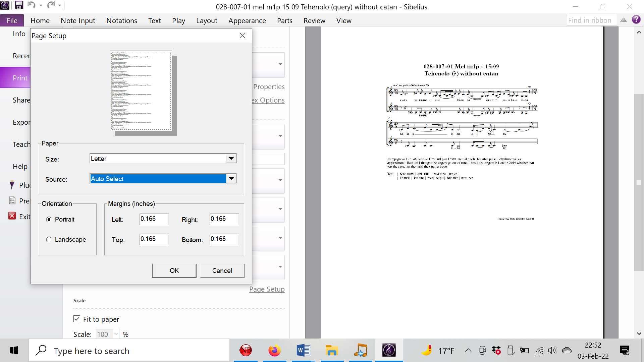Expand the Paper Source dropdown

click(x=230, y=179)
